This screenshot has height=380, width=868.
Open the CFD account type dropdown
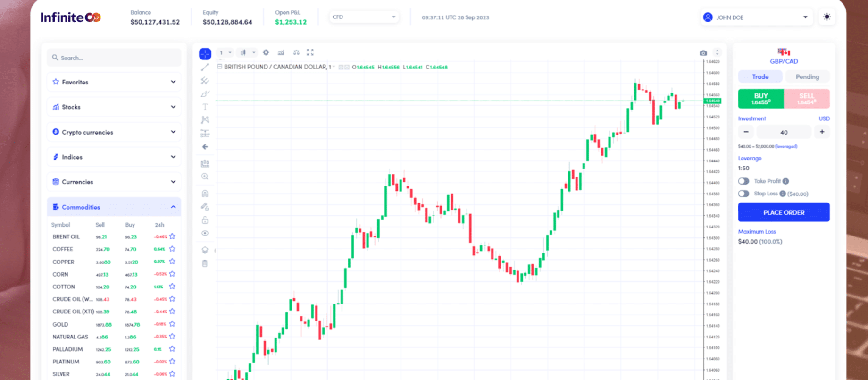coord(364,17)
